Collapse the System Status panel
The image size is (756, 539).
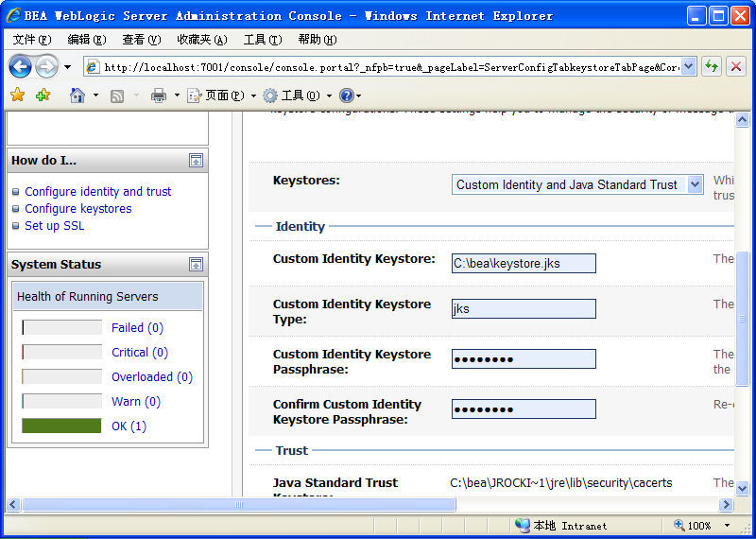click(x=196, y=265)
